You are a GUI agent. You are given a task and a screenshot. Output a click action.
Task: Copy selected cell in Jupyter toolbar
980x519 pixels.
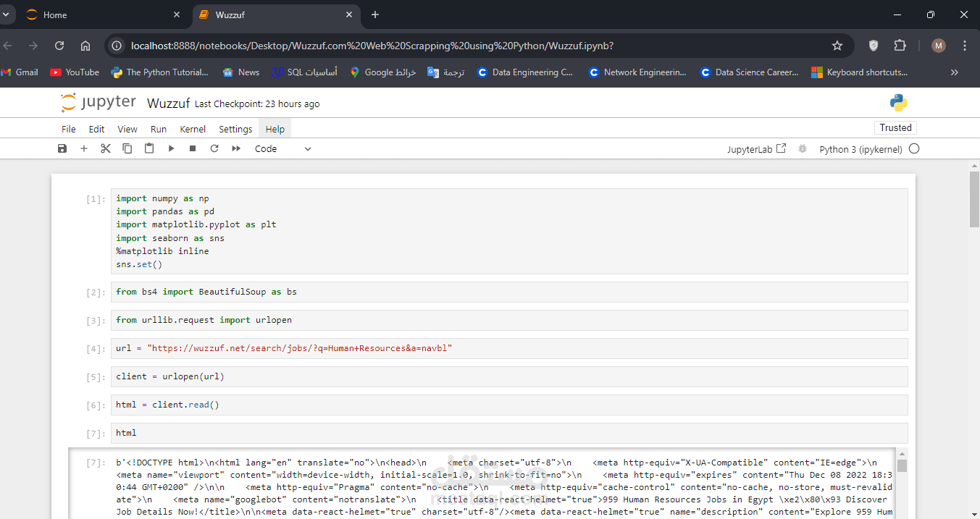(127, 148)
